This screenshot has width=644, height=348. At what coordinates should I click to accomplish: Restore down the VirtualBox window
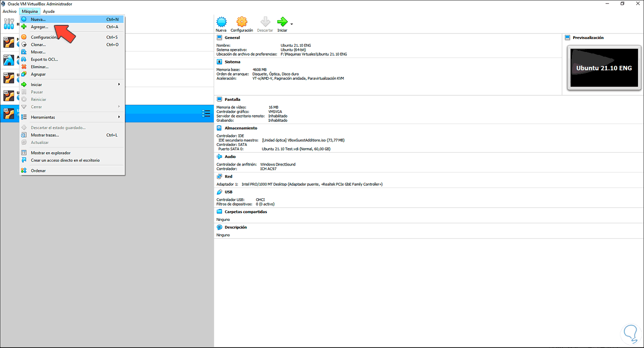(622, 4)
